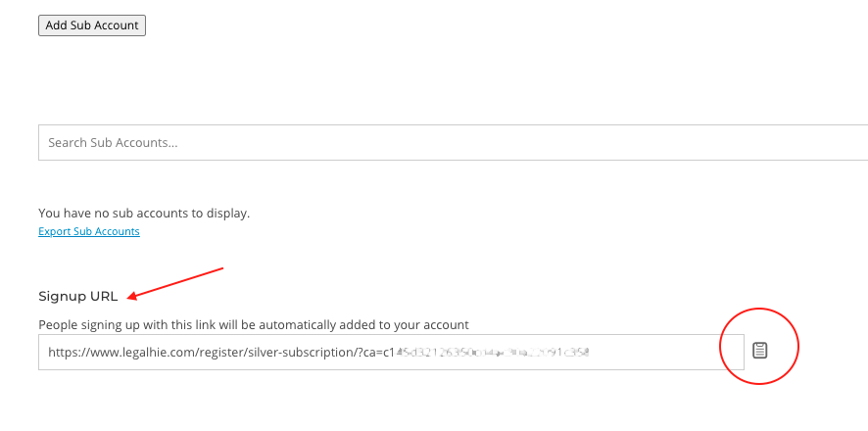
Task: Select the Signup URL heading text
Action: click(x=78, y=297)
